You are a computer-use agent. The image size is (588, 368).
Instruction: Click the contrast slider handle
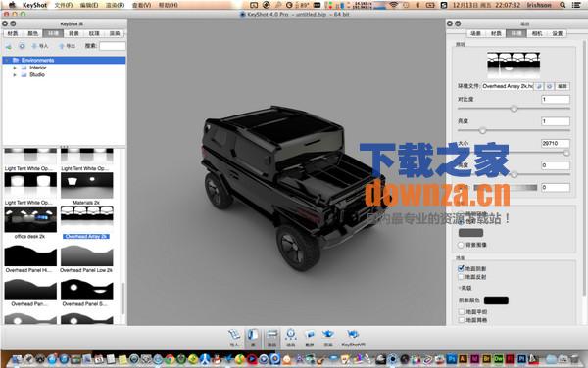coord(514,109)
